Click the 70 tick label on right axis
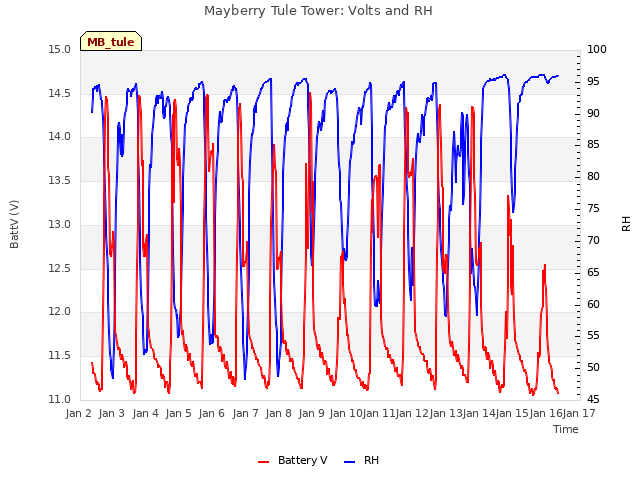This screenshot has width=640, height=480. pyautogui.click(x=593, y=240)
